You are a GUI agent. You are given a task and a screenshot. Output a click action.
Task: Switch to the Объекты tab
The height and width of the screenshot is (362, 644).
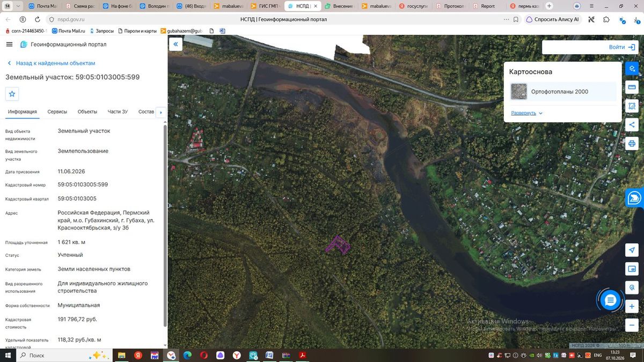click(87, 112)
